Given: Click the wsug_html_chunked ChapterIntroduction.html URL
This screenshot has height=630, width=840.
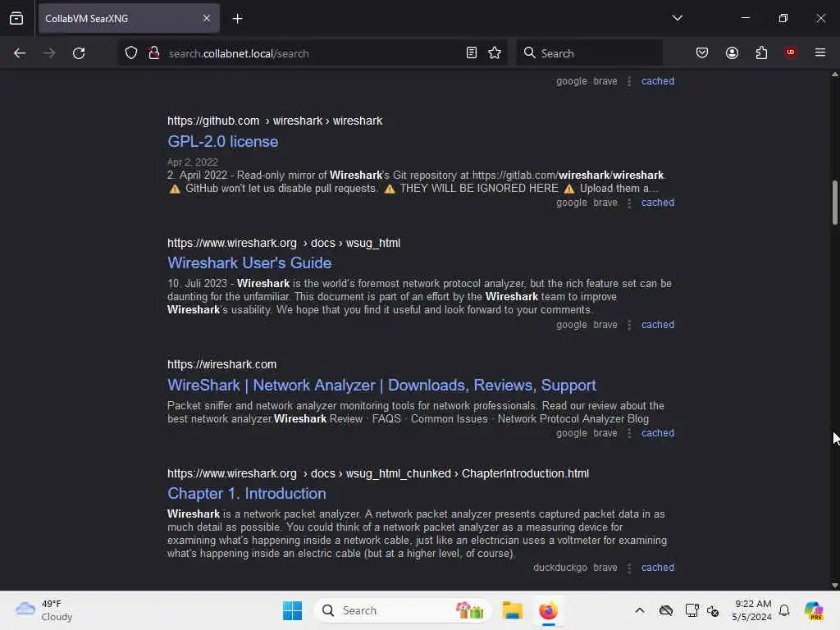Looking at the screenshot, I should point(377,473).
